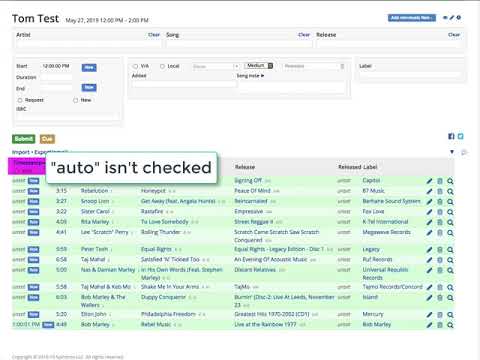Open the dropdown right of Medium selector
Viewport: 480px width, 360px height.
tap(314, 66)
